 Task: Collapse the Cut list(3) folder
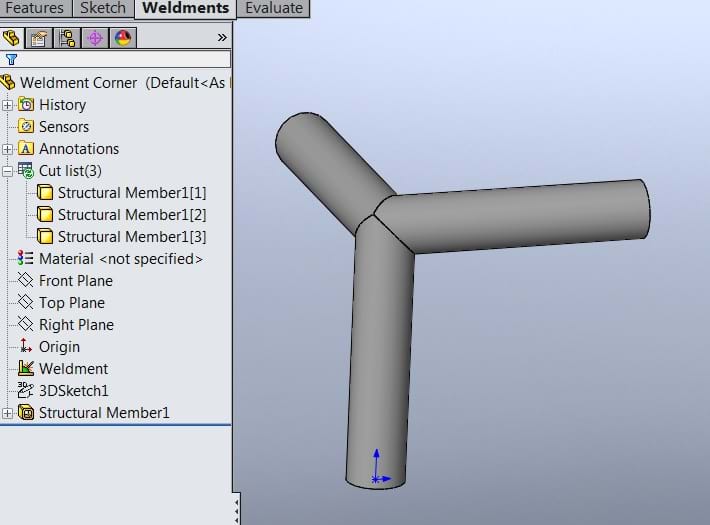point(8,171)
